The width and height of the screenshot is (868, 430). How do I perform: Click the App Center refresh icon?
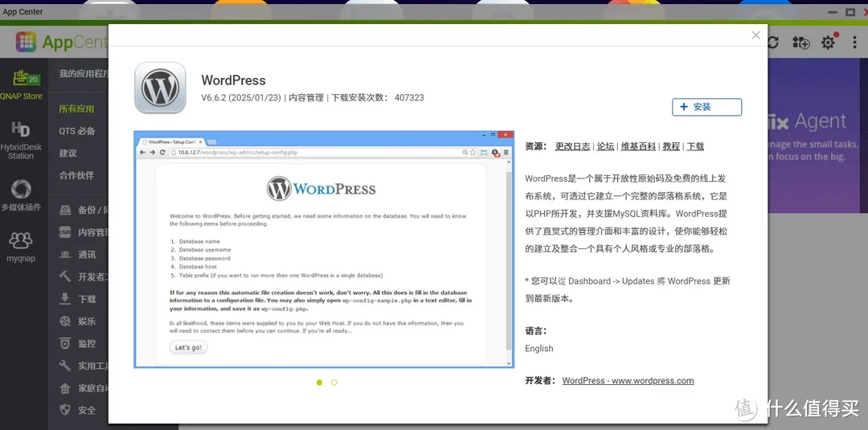point(773,42)
